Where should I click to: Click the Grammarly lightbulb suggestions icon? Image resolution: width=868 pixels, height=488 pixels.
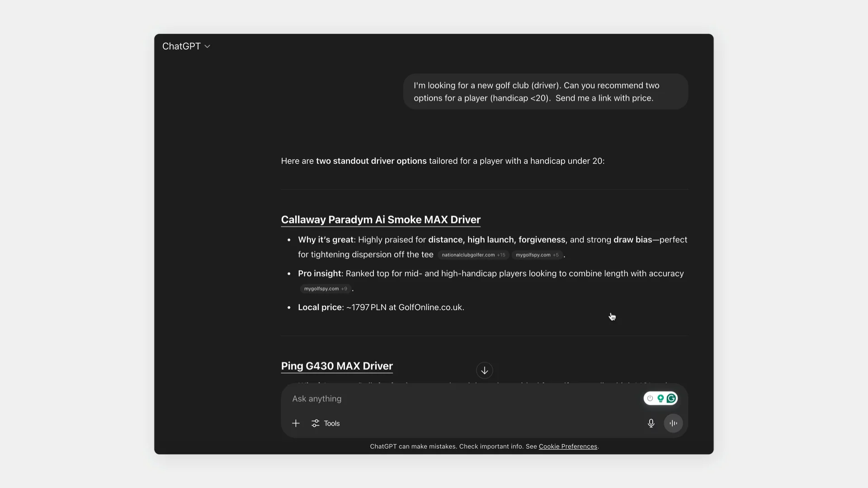pos(660,399)
